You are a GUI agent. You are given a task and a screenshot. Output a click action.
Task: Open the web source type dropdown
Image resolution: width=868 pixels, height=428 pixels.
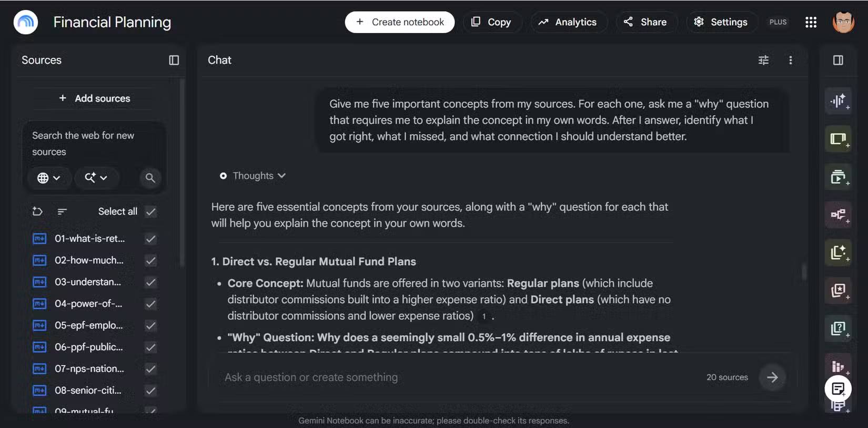tap(48, 178)
